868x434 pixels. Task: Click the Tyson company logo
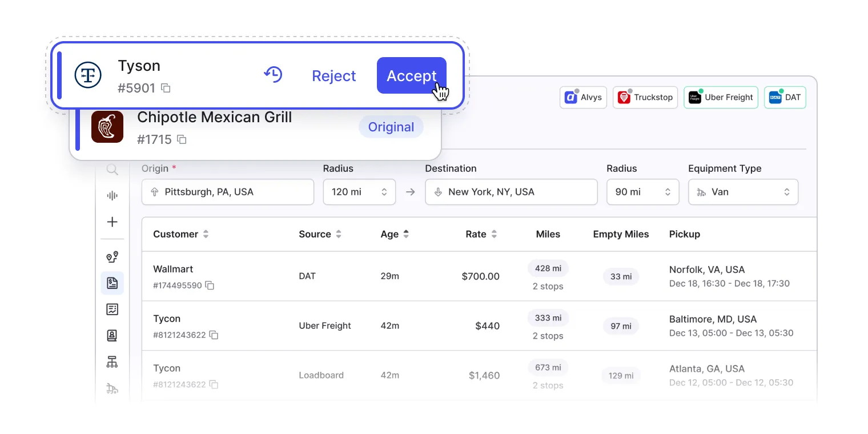pos(88,75)
